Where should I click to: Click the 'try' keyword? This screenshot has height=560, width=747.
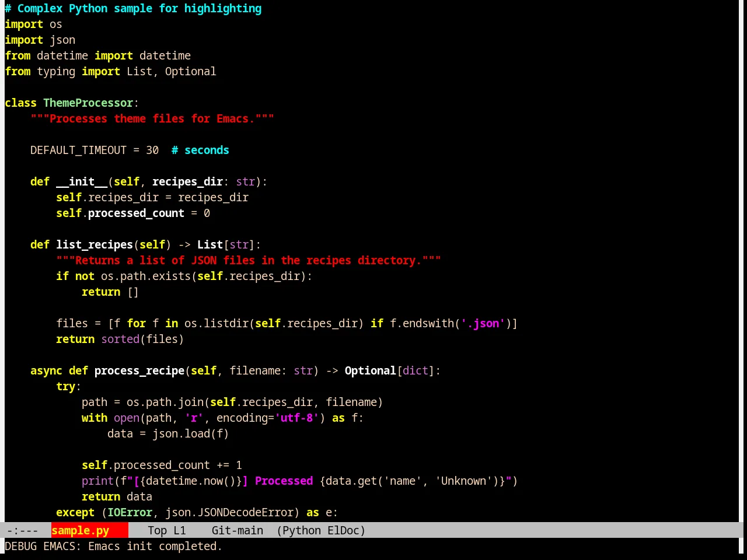click(65, 386)
